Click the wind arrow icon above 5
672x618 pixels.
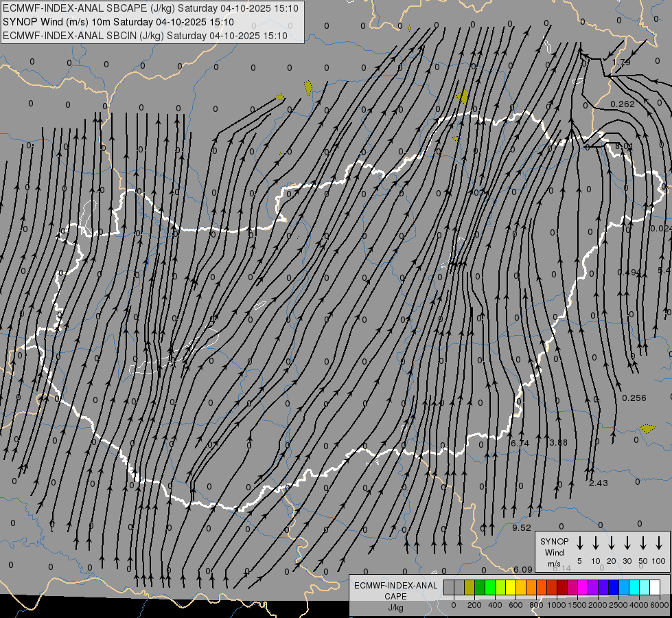tap(579, 543)
